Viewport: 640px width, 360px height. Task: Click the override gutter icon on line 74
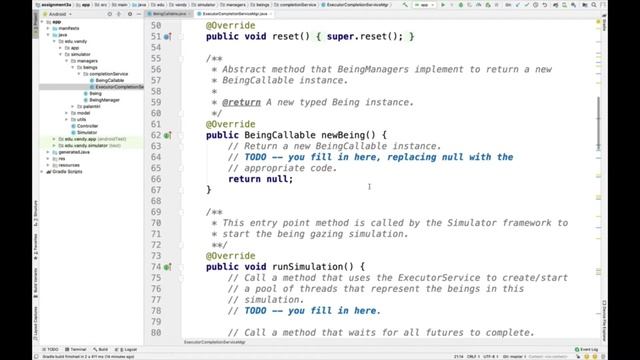tap(167, 267)
